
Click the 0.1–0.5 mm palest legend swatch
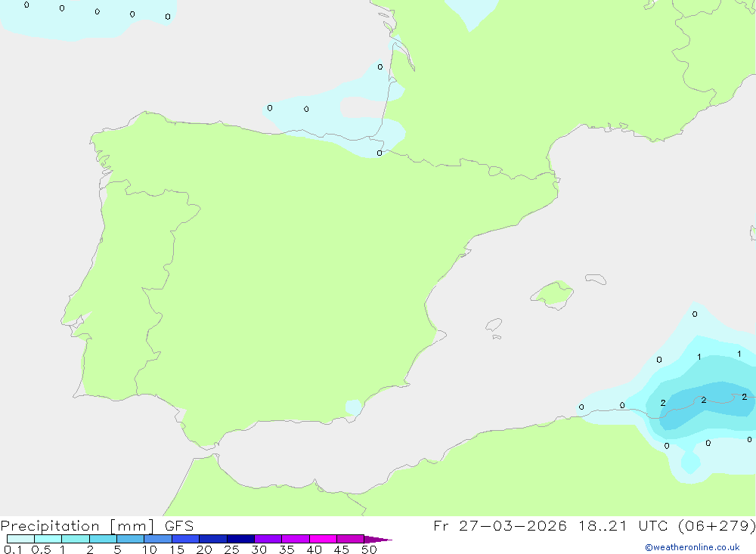(20, 539)
